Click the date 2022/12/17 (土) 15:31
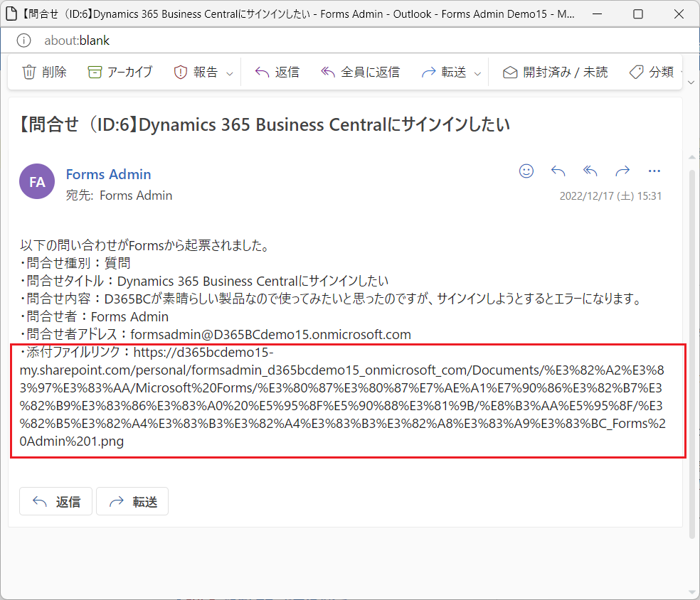 [610, 196]
